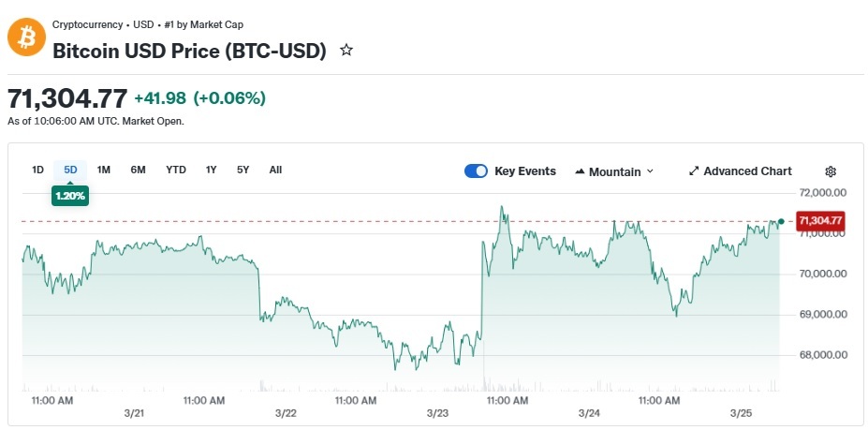Image resolution: width=868 pixels, height=430 pixels.
Task: Switch to the 1M range
Action: (104, 170)
